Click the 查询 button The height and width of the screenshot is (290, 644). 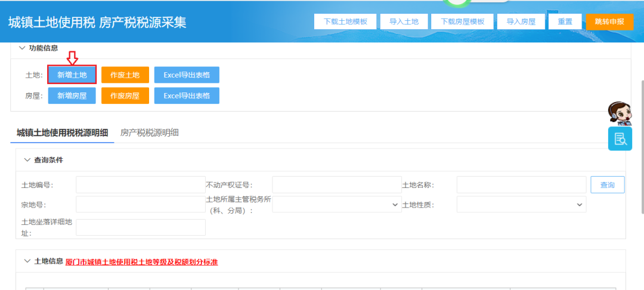click(x=608, y=185)
